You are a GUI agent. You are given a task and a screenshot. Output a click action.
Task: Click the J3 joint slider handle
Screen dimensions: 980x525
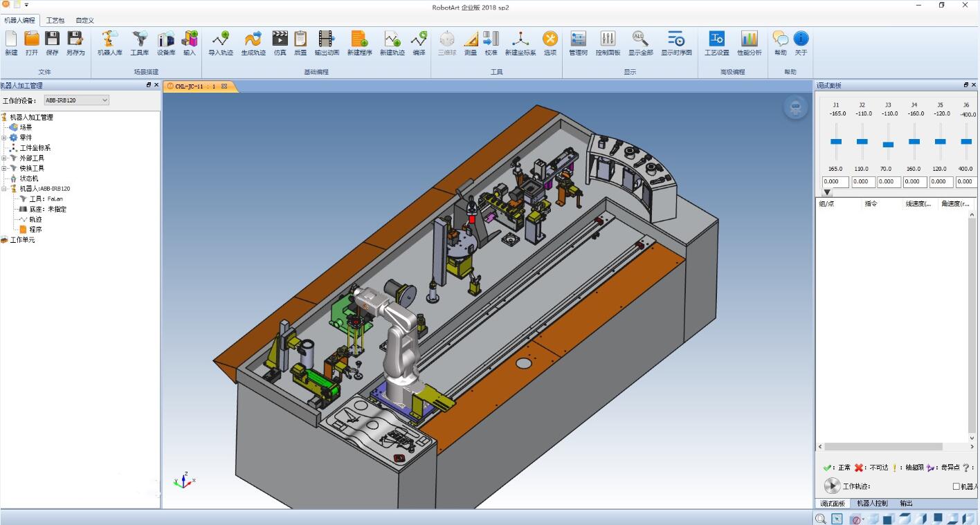point(888,145)
